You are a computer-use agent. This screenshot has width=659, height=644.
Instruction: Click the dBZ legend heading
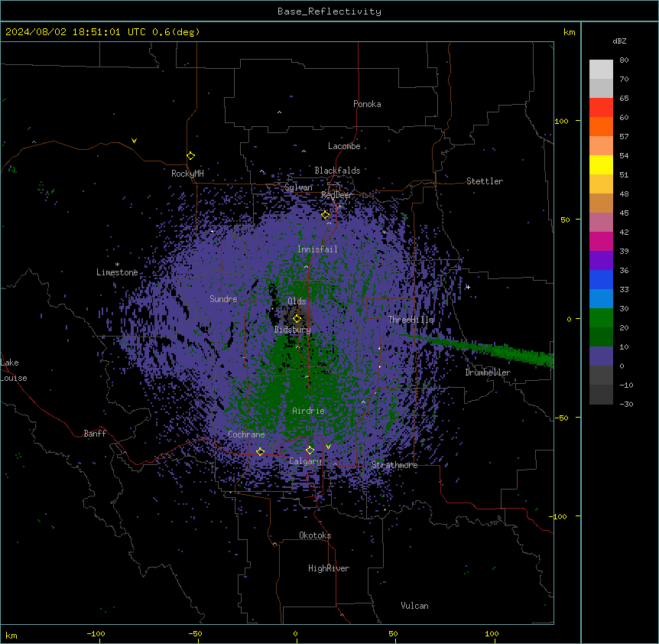tap(619, 41)
